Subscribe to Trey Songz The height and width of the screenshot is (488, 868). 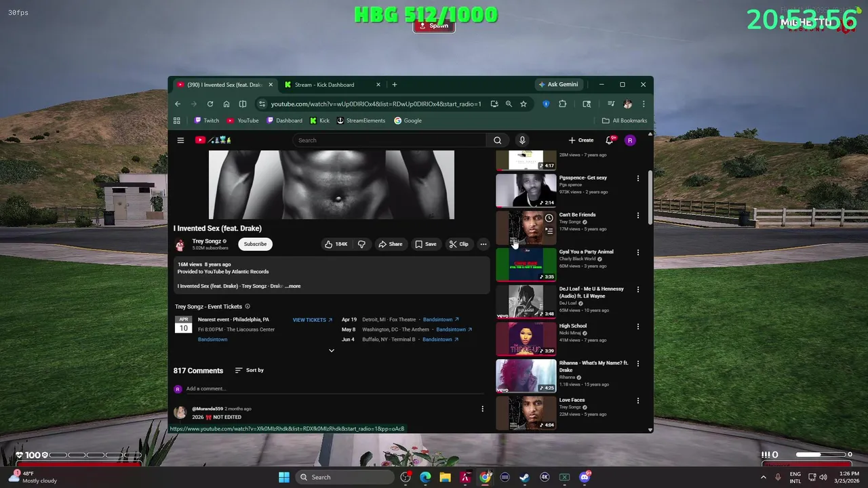click(255, 244)
